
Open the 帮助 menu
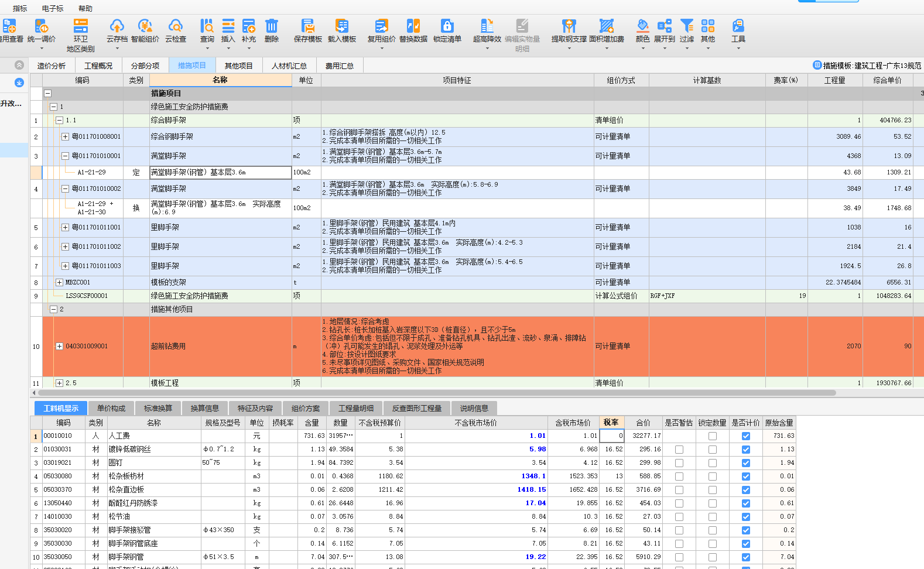tap(85, 8)
